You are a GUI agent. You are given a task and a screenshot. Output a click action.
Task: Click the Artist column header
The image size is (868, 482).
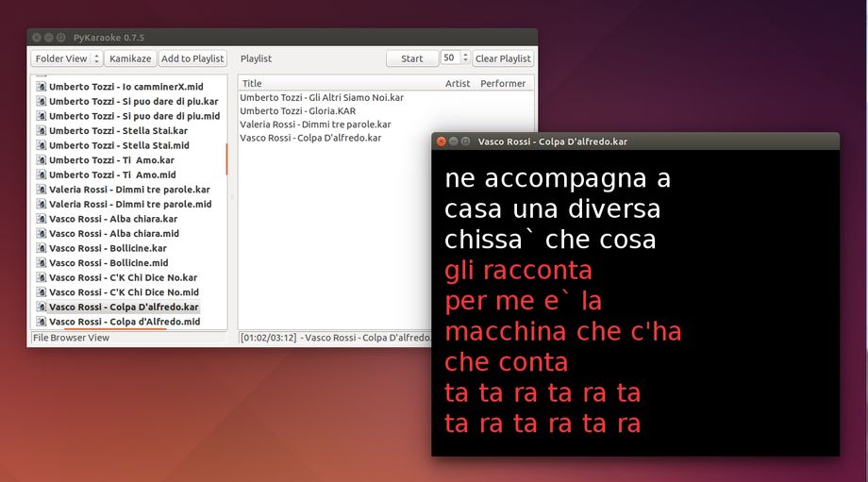(458, 84)
